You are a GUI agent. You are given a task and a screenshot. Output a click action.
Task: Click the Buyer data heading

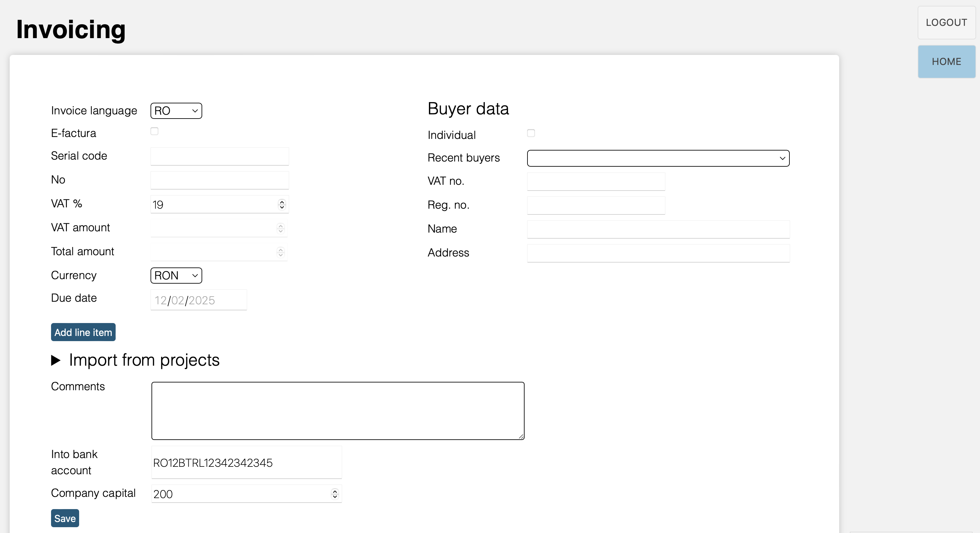(468, 109)
